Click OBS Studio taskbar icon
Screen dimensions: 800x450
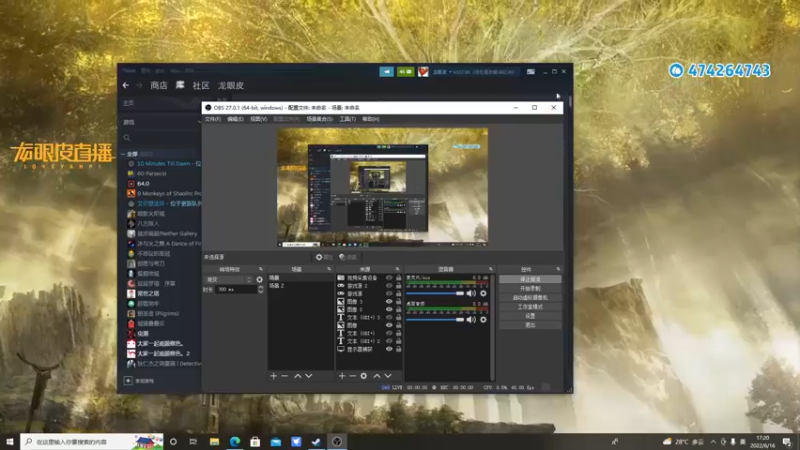click(337, 441)
